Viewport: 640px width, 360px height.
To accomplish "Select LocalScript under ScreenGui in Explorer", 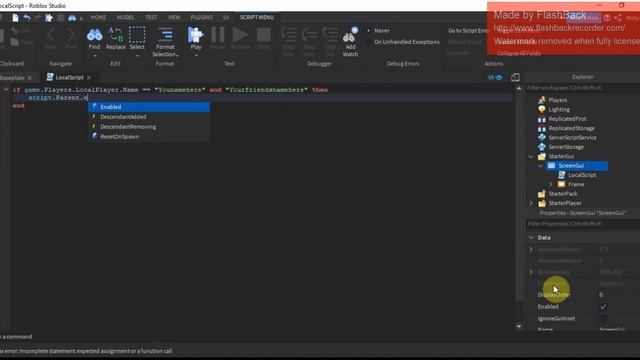I will coord(582,175).
